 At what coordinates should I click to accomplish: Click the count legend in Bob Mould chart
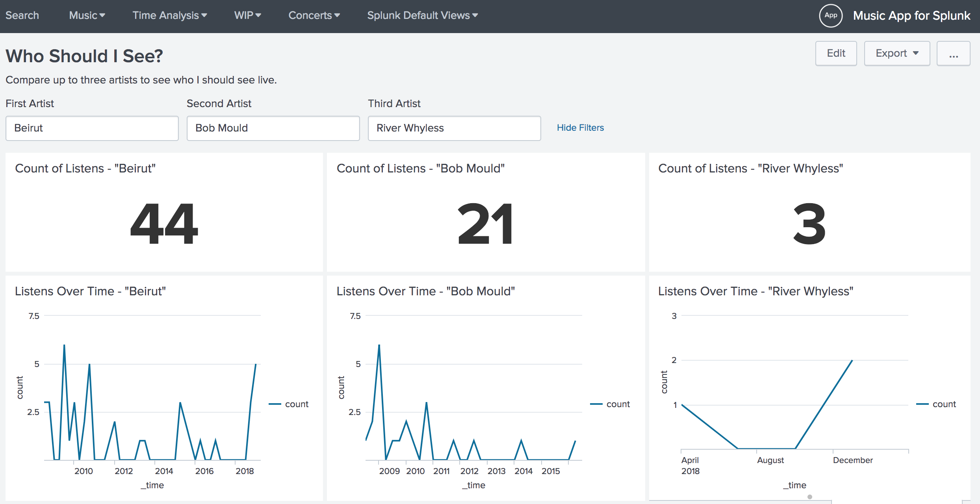(x=610, y=404)
